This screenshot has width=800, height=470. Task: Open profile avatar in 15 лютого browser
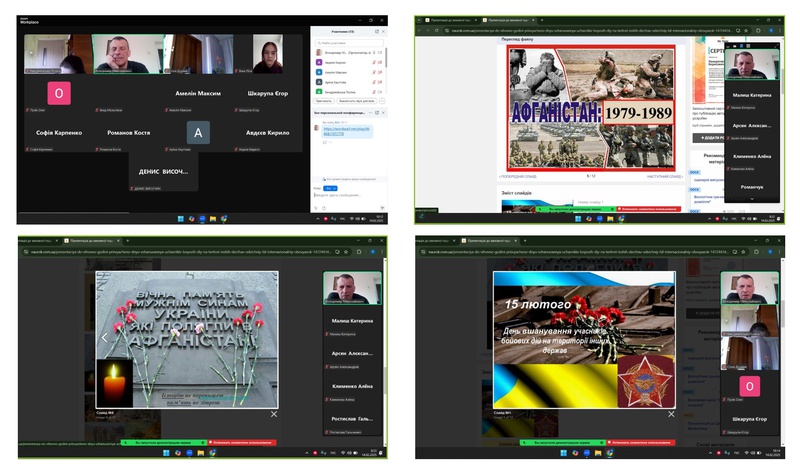pyautogui.click(x=770, y=252)
